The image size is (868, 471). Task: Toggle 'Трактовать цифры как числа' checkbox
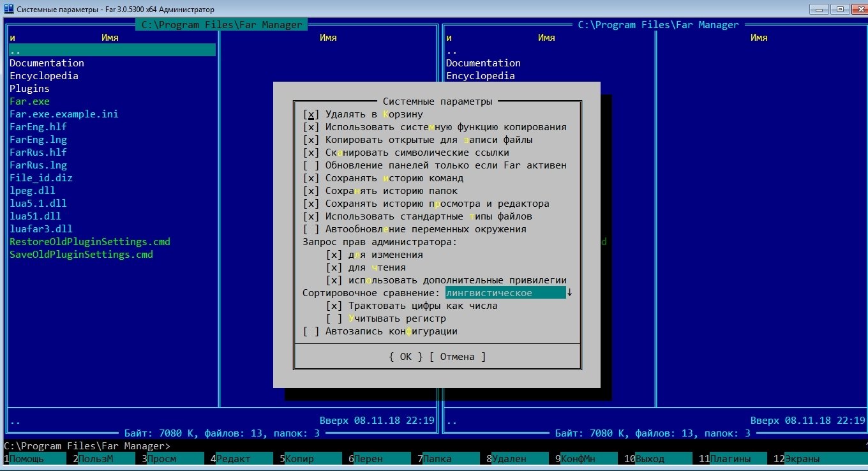(334, 306)
